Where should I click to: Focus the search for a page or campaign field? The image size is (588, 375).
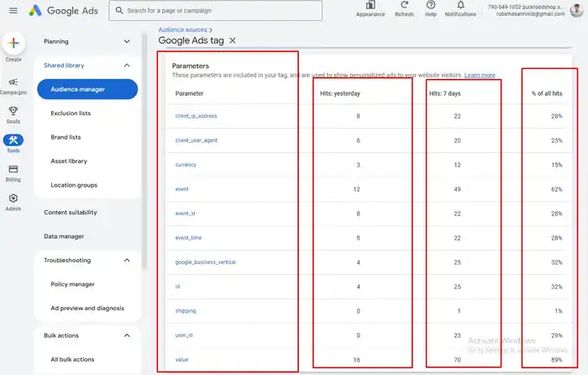[x=216, y=11]
